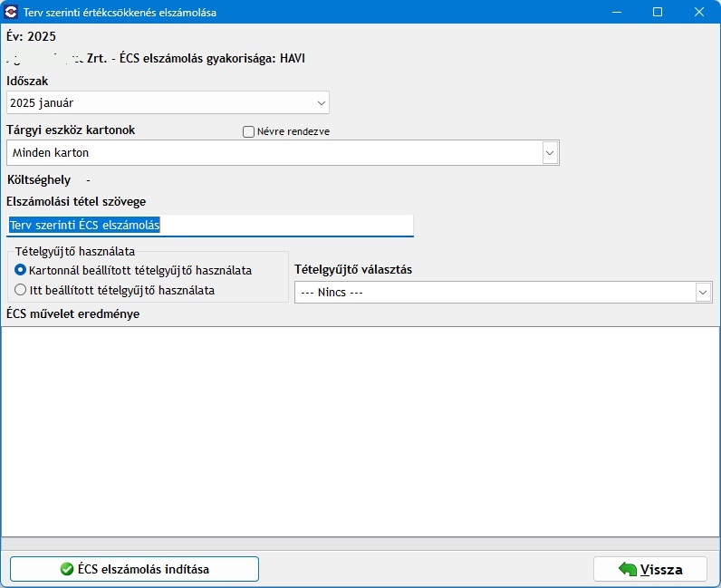Close the Terv szerinti értékcsökkenés window
721x588 pixels.
(699, 12)
